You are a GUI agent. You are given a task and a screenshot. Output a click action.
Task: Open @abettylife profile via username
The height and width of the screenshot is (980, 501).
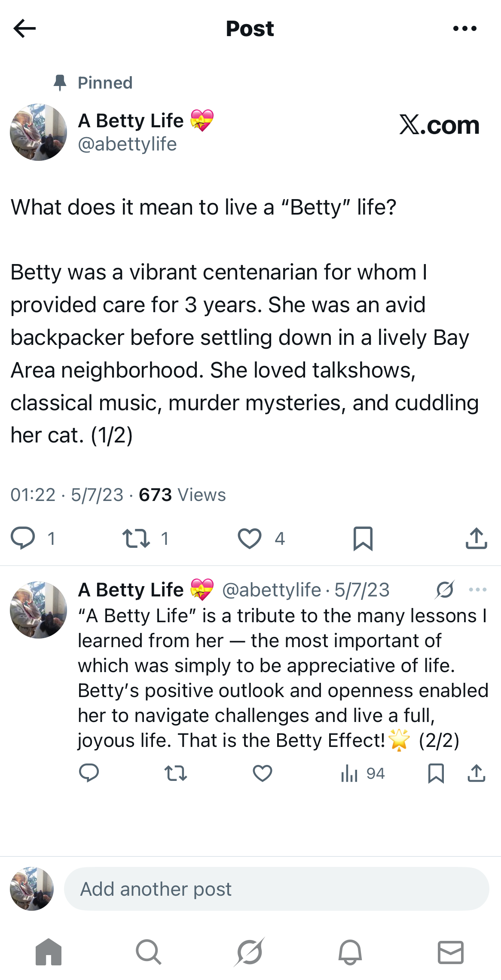click(127, 144)
